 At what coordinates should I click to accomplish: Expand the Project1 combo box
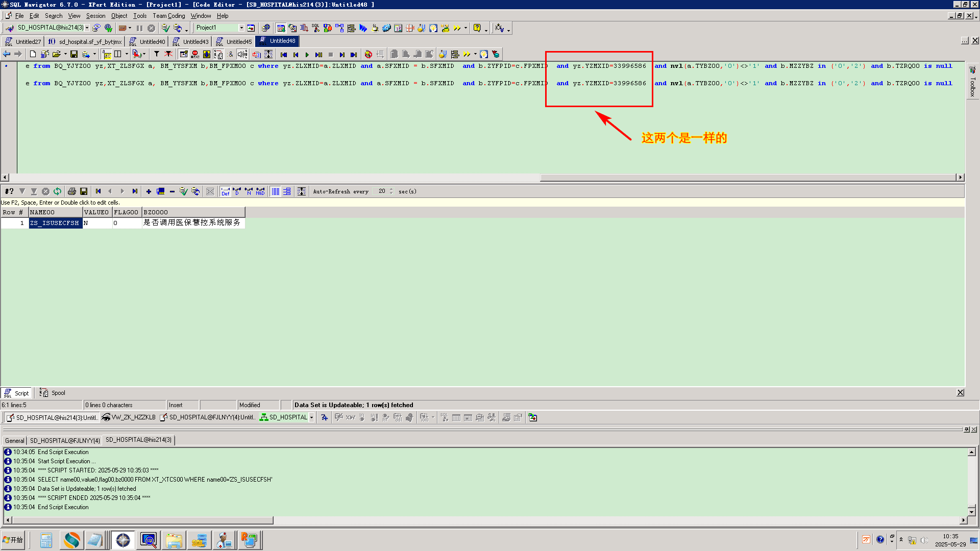point(241,28)
